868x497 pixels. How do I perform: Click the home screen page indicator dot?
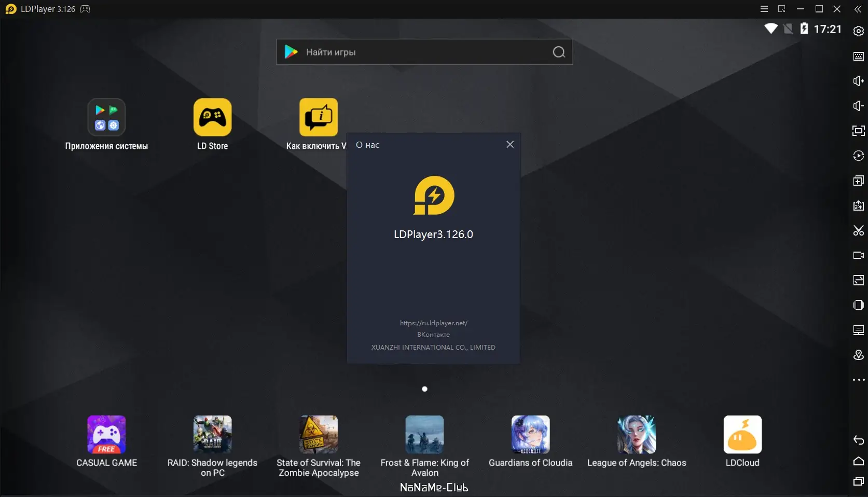point(424,389)
